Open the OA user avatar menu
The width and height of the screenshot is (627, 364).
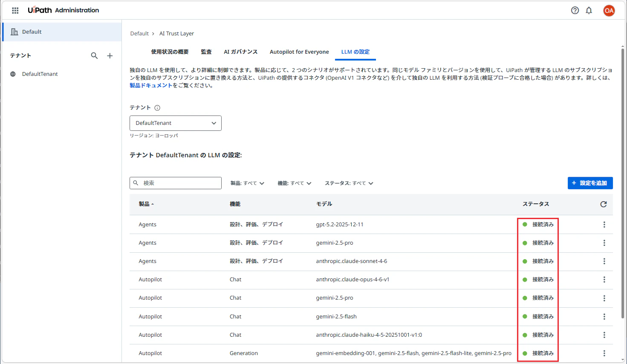click(x=609, y=11)
